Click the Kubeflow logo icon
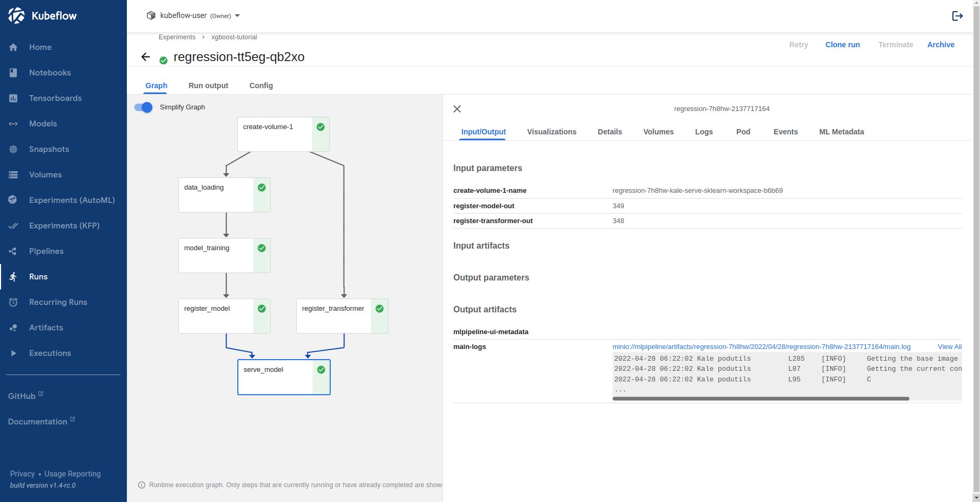 pos(16,15)
